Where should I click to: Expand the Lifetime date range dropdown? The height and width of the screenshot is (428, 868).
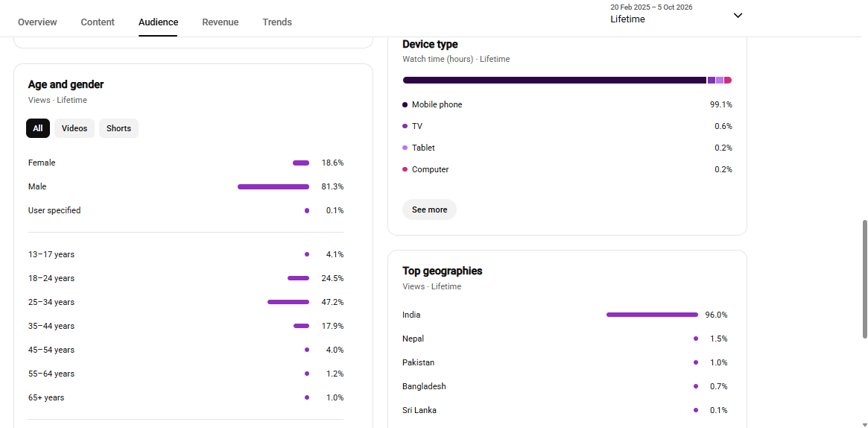(x=677, y=15)
